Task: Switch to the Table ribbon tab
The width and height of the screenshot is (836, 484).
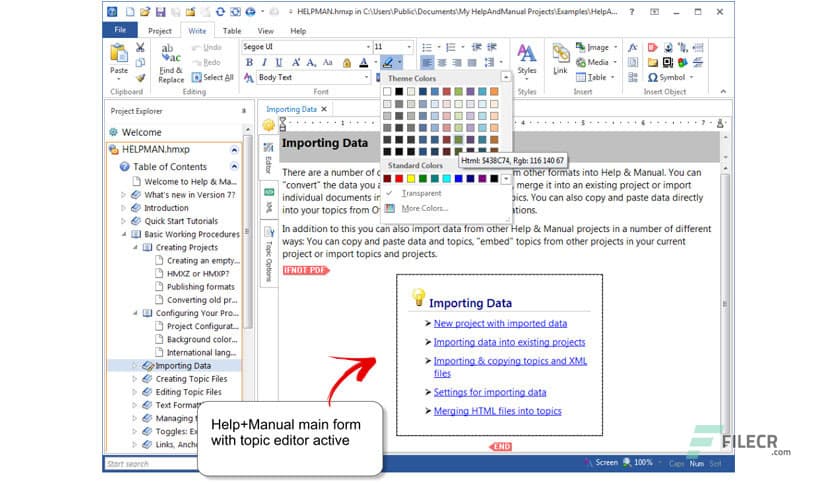Action: (232, 31)
